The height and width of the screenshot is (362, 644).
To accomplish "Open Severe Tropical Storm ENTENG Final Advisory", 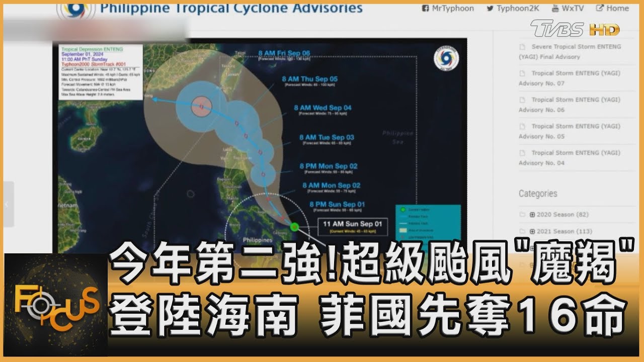I will pyautogui.click(x=570, y=51).
